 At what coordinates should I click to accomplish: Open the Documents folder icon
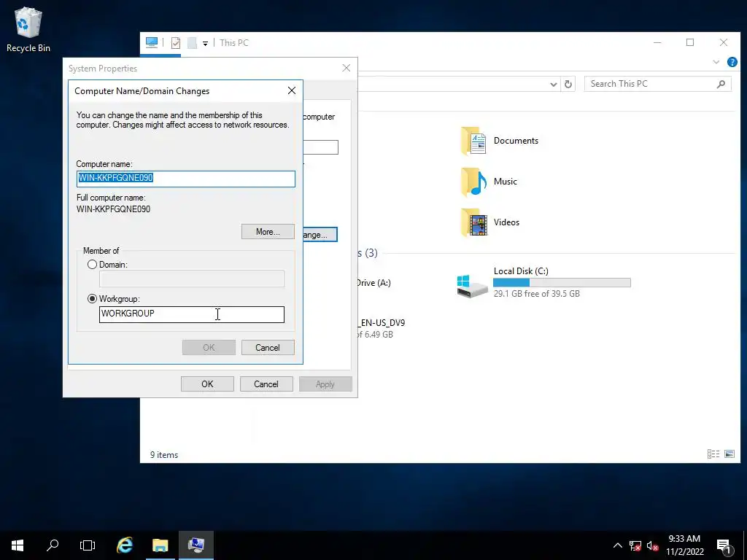tap(473, 141)
